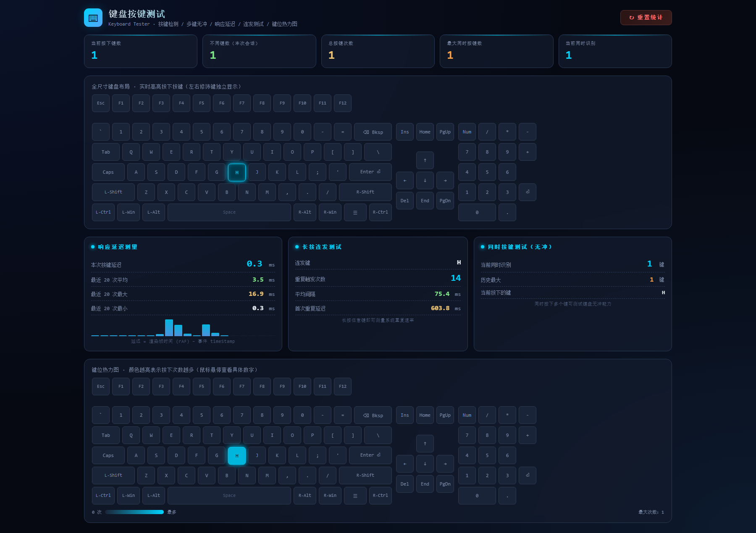Viewport: 756px width, 533px height.
Task: Click the tallest bar in the latency histogram
Action: pyautogui.click(x=169, y=328)
